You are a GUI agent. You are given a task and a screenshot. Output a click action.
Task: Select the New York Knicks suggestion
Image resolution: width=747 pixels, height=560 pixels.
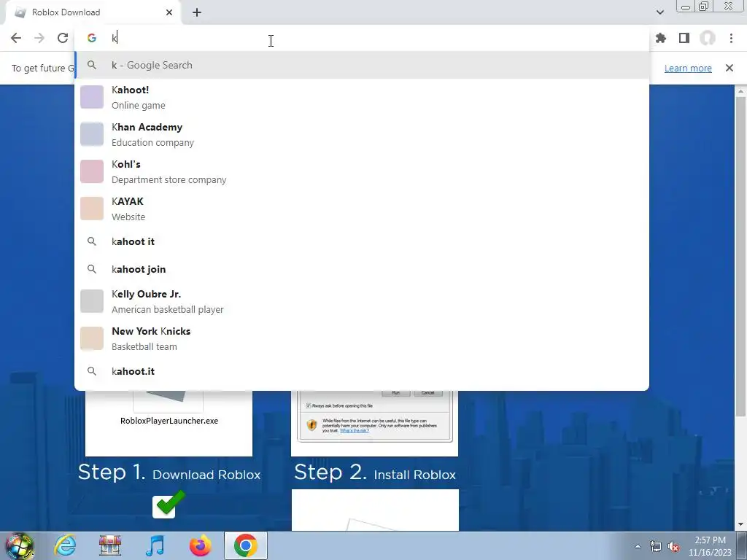coord(362,338)
